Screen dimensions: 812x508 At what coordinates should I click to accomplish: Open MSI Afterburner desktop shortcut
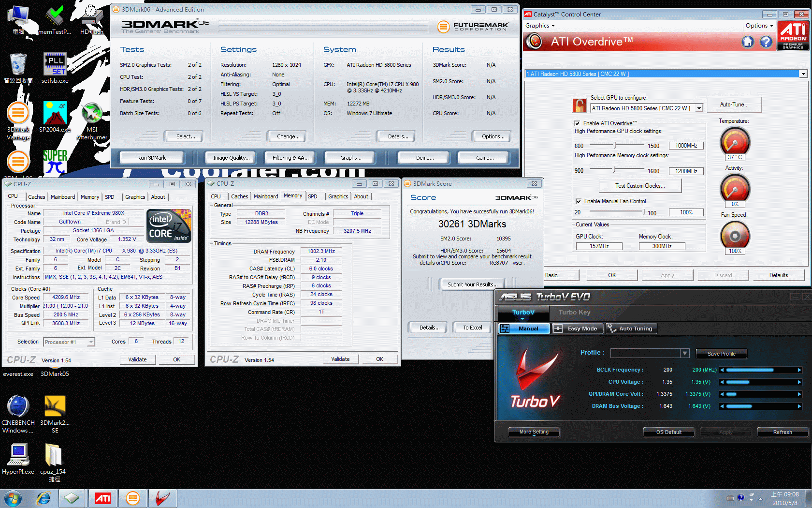(92, 121)
